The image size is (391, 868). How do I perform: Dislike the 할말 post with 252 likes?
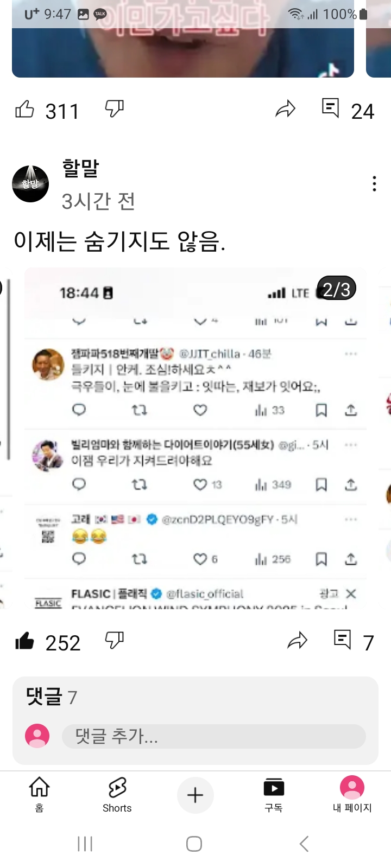coord(114,641)
